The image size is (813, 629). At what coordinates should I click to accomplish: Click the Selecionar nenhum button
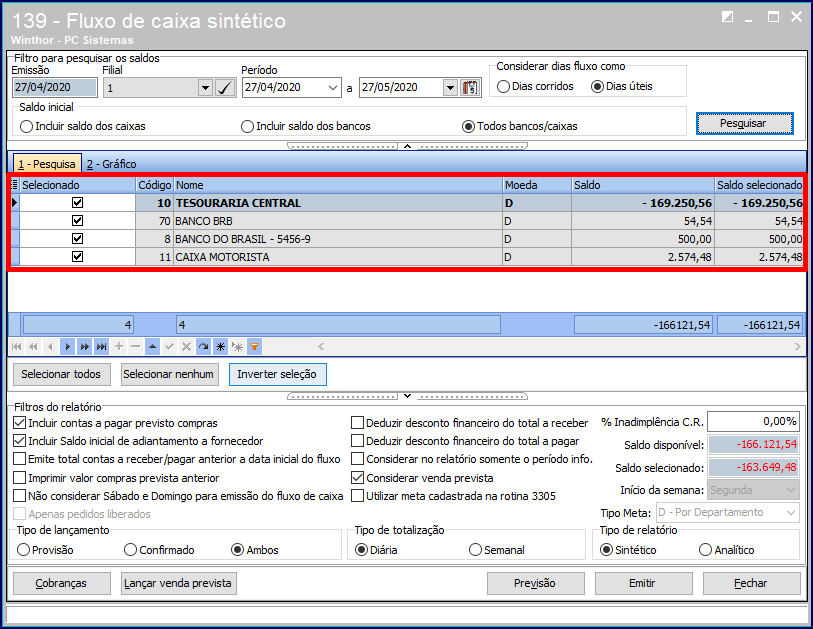coord(169,374)
